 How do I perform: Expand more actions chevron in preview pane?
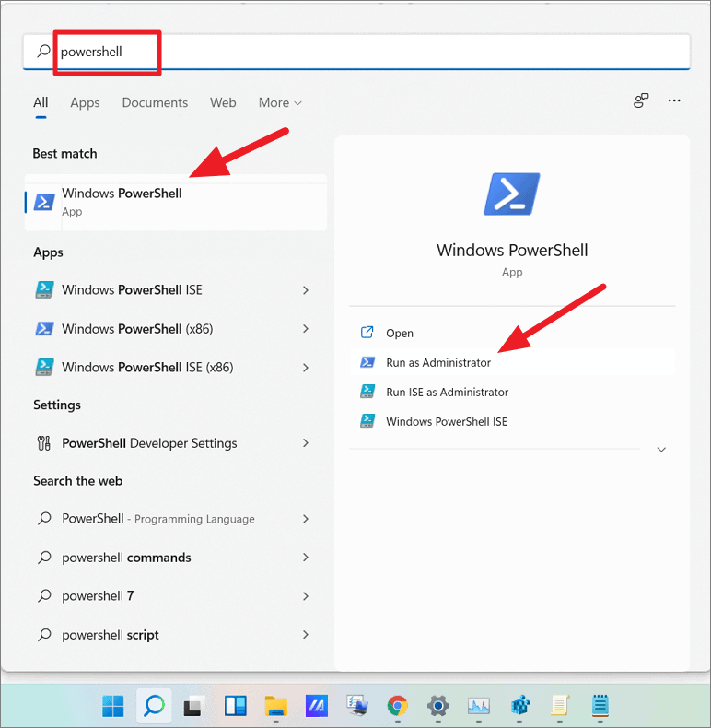pyautogui.click(x=661, y=450)
